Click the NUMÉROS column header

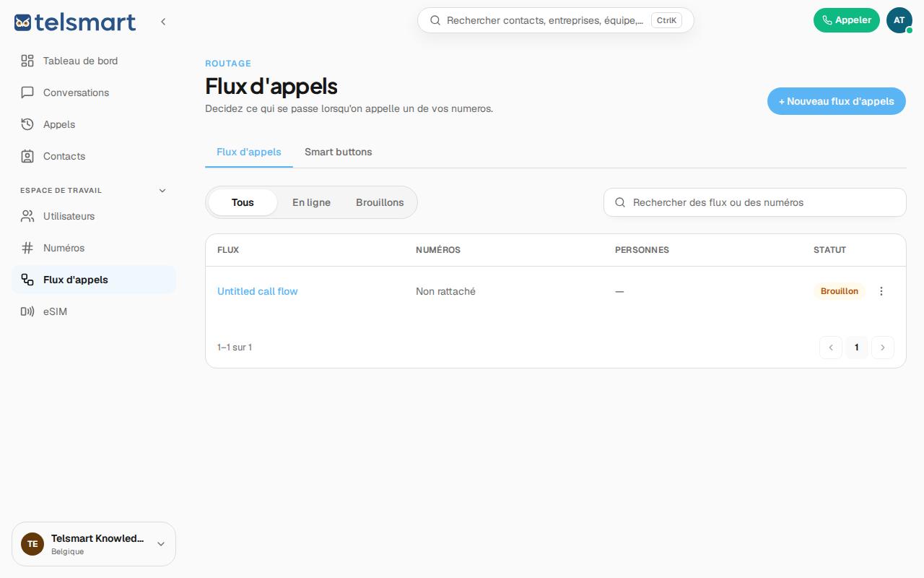tap(438, 250)
